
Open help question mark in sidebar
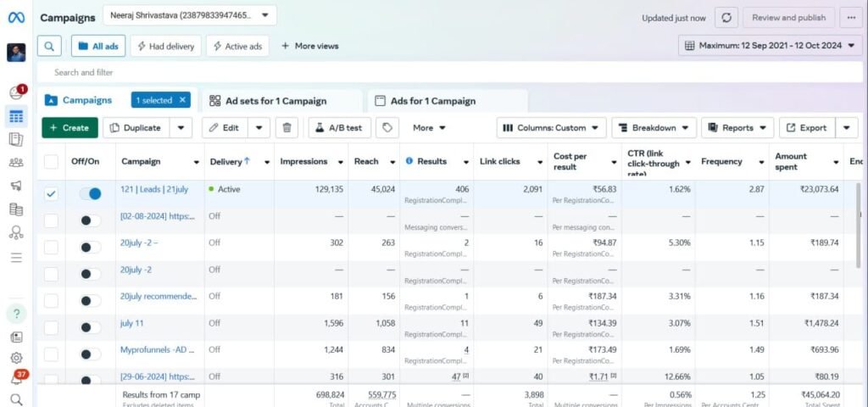(x=16, y=313)
